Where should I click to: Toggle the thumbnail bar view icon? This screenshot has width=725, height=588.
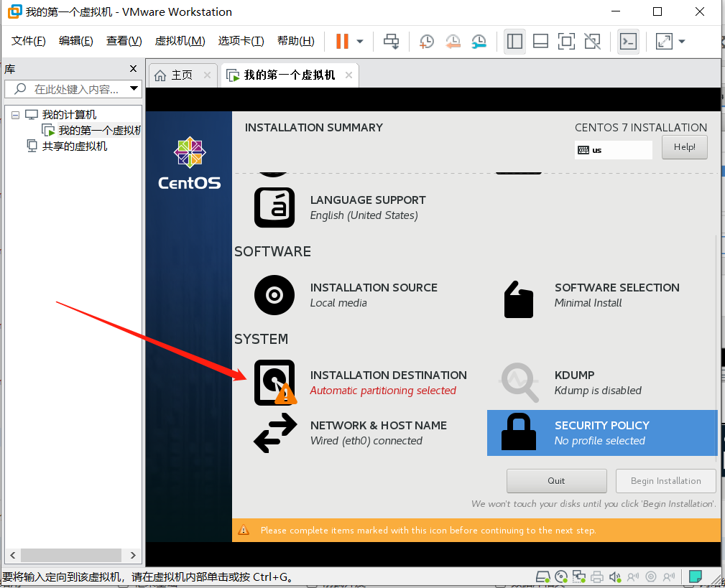(540, 41)
